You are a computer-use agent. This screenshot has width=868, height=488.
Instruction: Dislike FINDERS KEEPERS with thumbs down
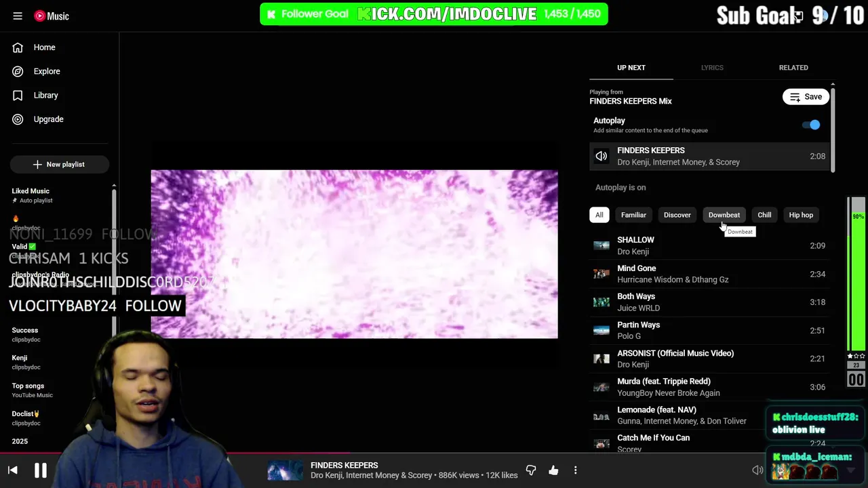click(531, 470)
